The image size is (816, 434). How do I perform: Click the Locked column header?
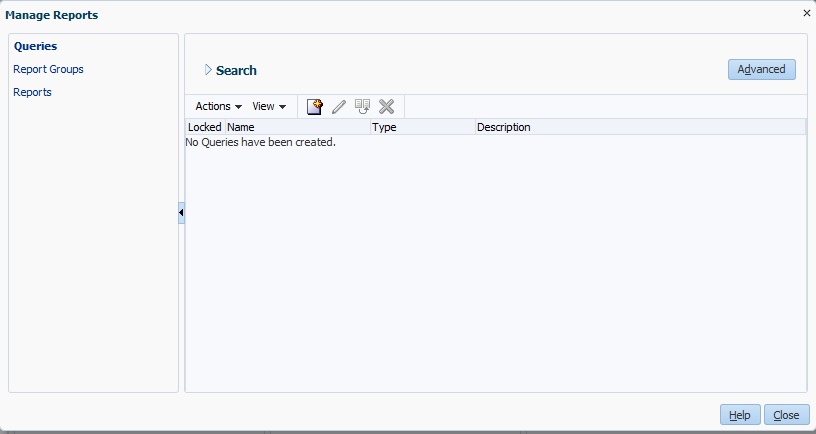pos(205,128)
